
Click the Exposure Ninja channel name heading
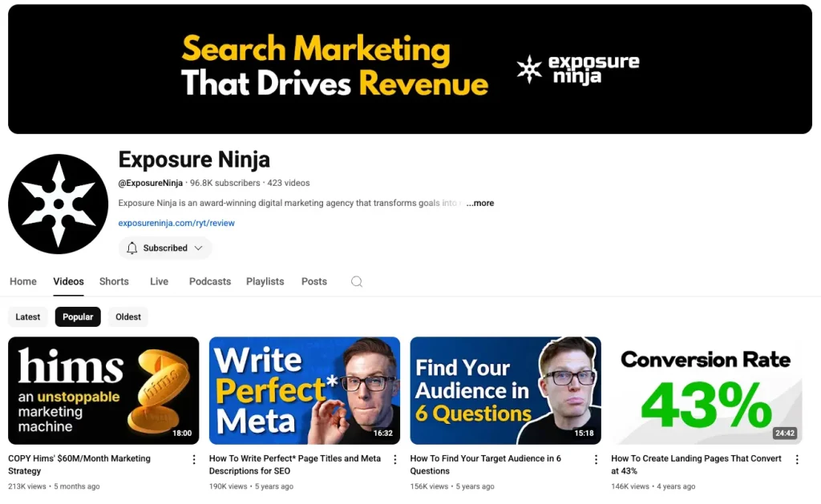tap(194, 159)
